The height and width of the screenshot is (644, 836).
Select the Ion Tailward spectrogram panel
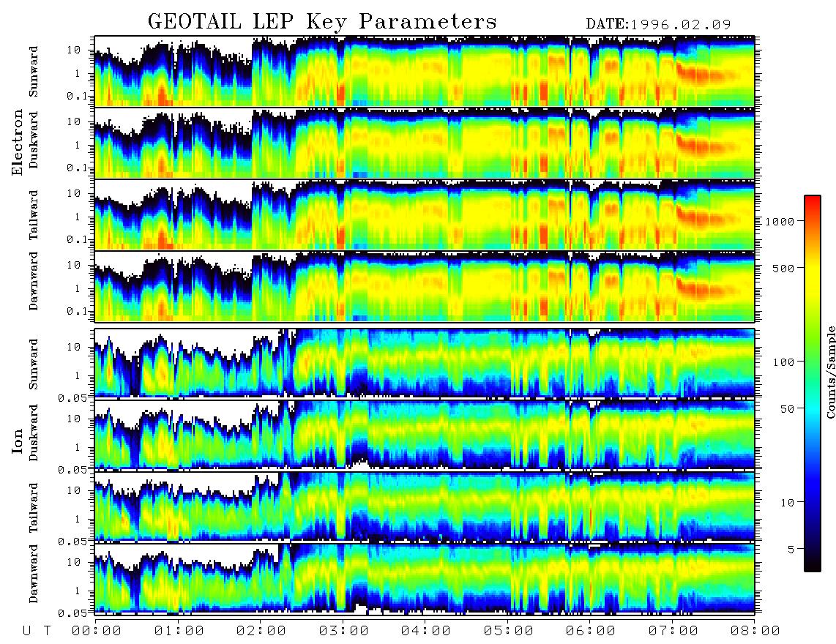(x=425, y=506)
